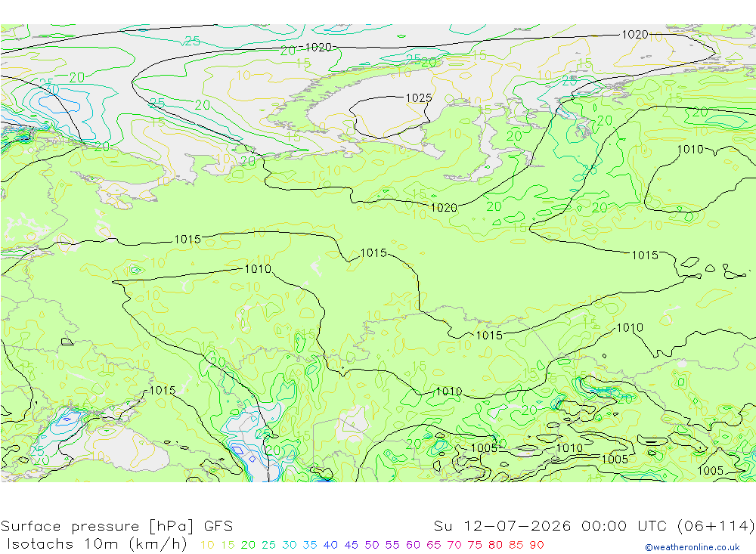The height and width of the screenshot is (554, 756).
Task: Pick the purple 50 value in isotach legend
Action: click(372, 545)
